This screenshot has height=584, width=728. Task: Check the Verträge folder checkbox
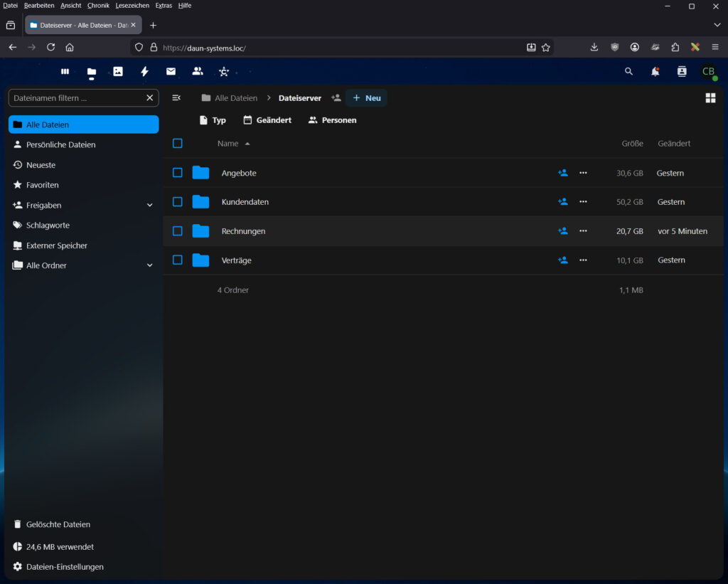point(177,260)
